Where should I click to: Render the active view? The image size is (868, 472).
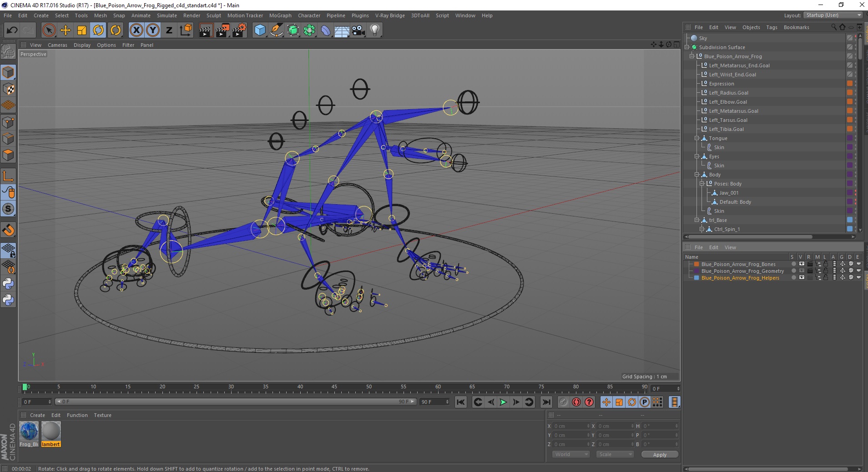(206, 30)
